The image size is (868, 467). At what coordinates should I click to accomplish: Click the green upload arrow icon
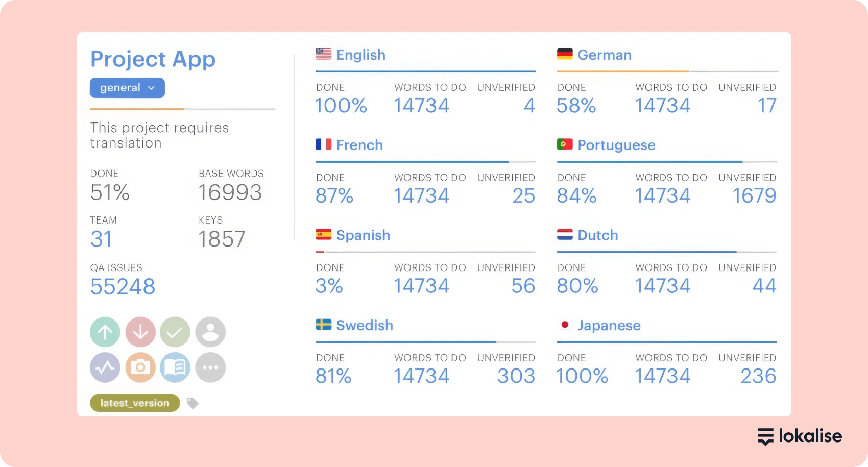pos(105,332)
